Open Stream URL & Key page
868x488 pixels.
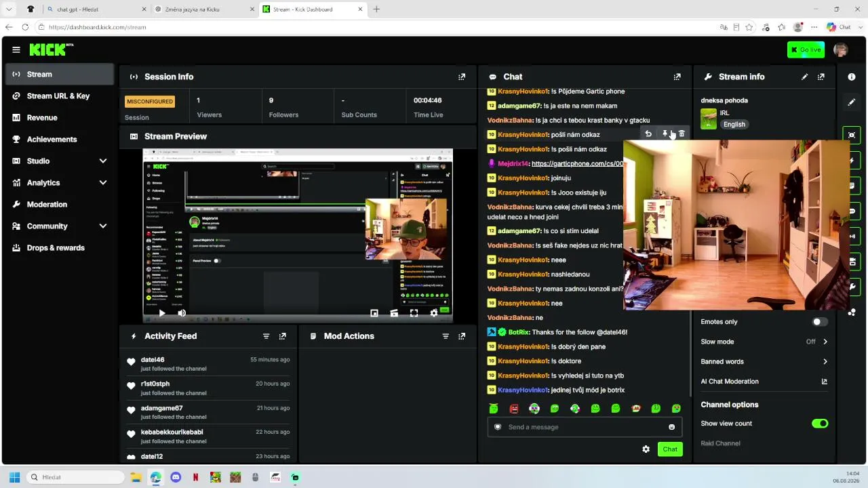tap(60, 96)
